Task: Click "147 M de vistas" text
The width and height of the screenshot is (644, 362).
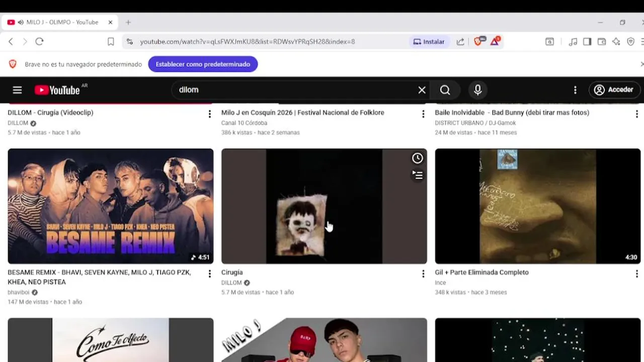Action: pyautogui.click(x=28, y=302)
